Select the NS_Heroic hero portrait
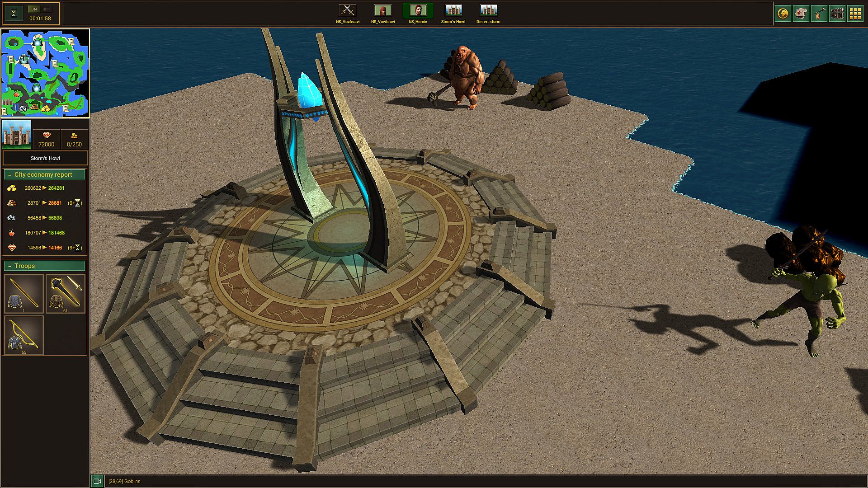The height and width of the screenshot is (488, 868). coord(418,10)
